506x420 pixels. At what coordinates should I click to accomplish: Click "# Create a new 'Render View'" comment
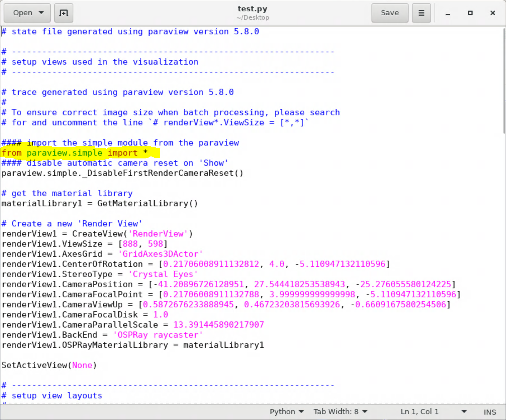[72, 224]
